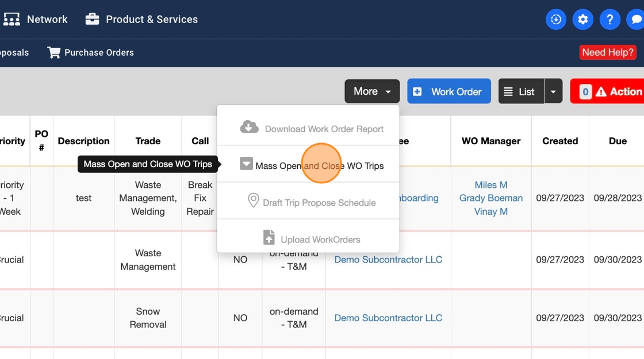Open settings gear icon
Viewport: 644px width, 359px height.
582,20
